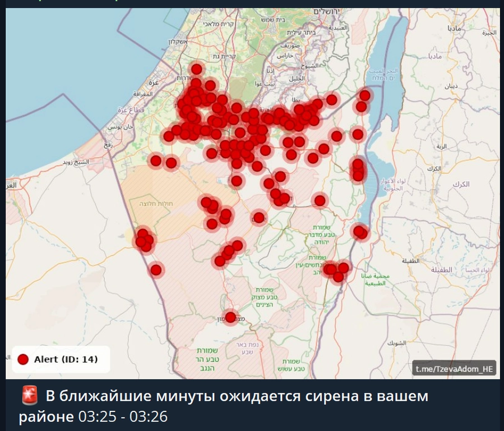Screen dimensions: 504x431
Task: Click the time range 03:25 - 03:26
Action: (122, 417)
